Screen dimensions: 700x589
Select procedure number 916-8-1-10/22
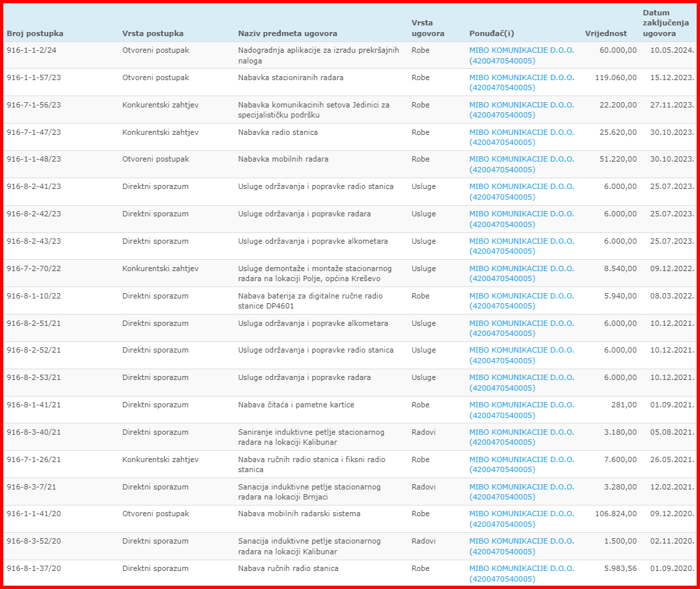coord(34,296)
